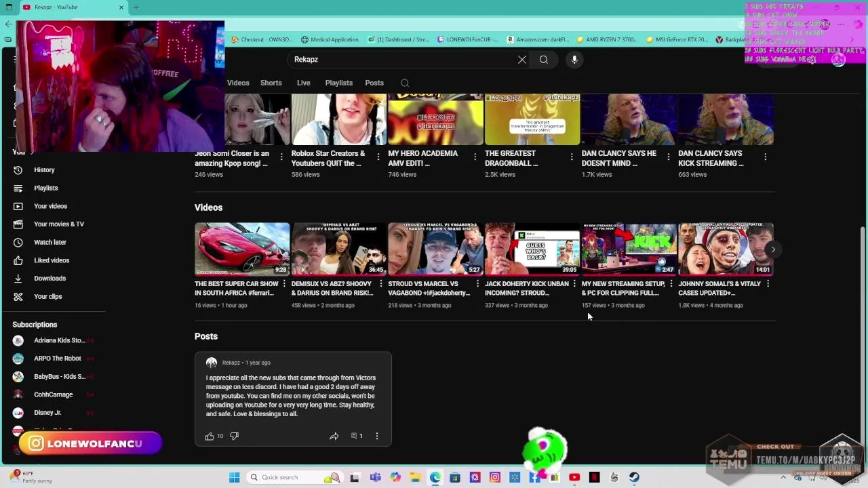Screen dimensions: 868x488
Task: Start voice search with the microphone
Action: pyautogui.click(x=574, y=60)
